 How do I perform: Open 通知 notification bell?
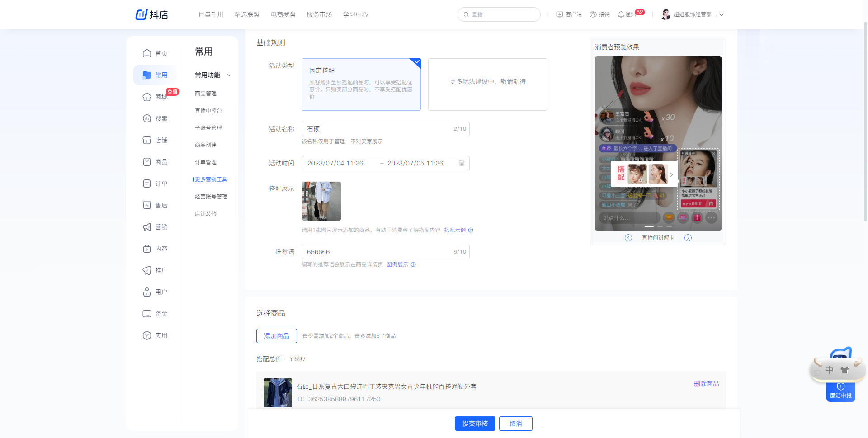[x=621, y=14]
